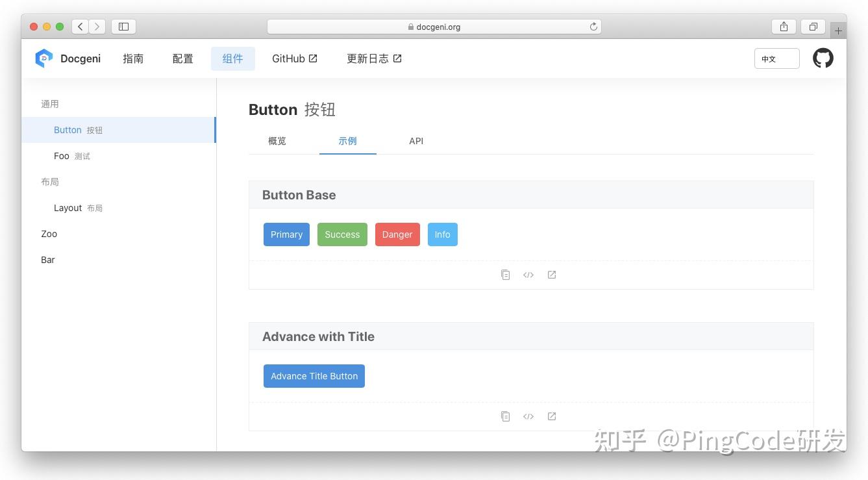Copy code in Advance with Title example
868x480 pixels.
coord(505,416)
